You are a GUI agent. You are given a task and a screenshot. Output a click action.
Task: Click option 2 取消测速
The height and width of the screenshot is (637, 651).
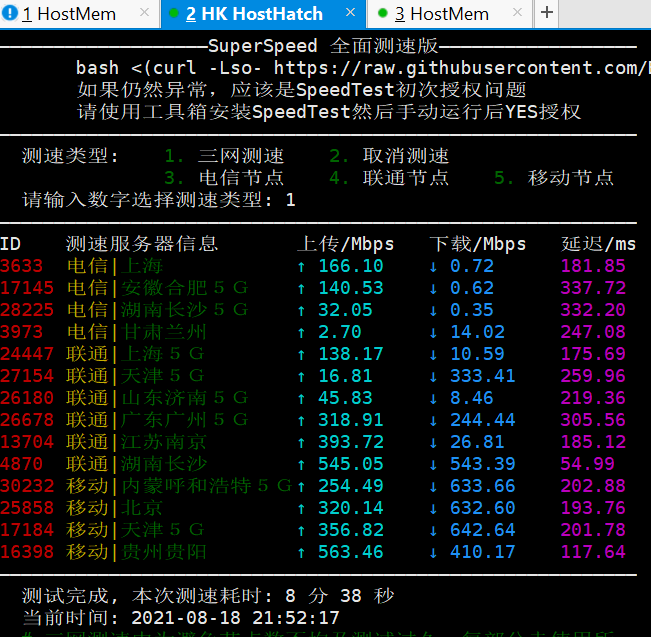click(x=389, y=156)
